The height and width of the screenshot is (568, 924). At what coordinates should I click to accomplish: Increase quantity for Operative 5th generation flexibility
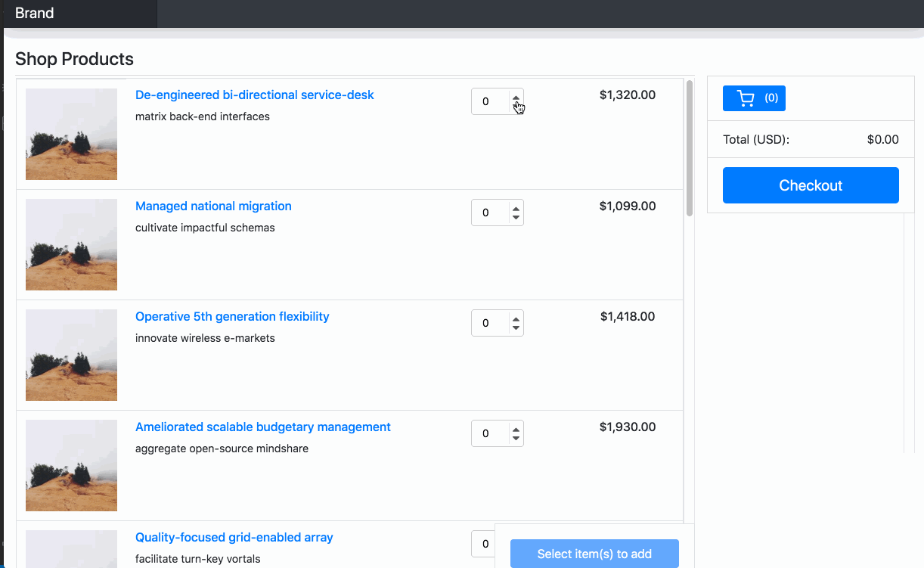(516, 318)
